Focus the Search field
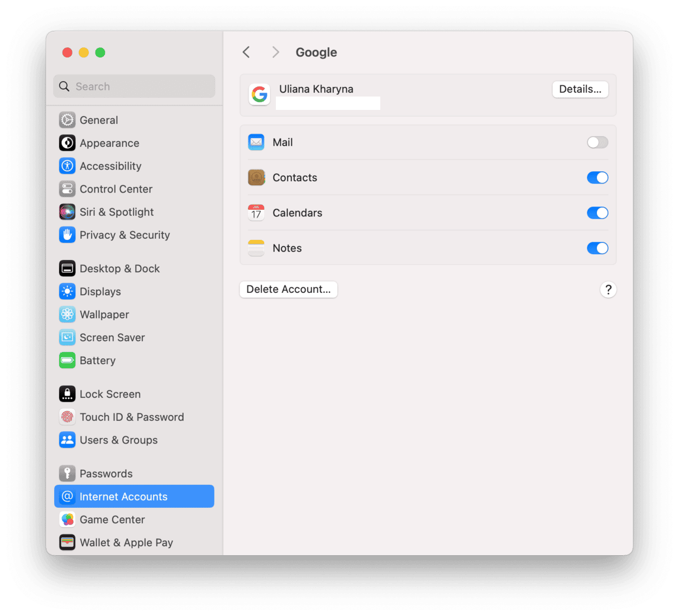This screenshot has height=616, width=679. [134, 86]
